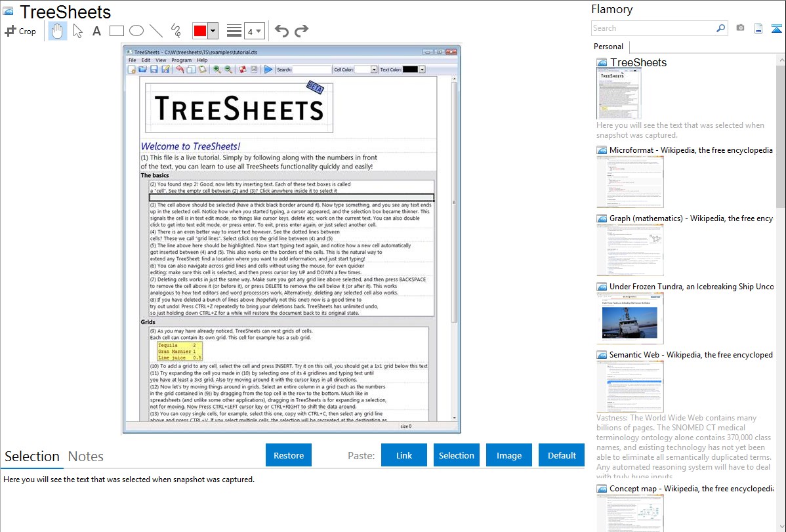The width and height of the screenshot is (786, 532).
Task: Select the rectangle shape tool
Action: pyautogui.click(x=116, y=31)
